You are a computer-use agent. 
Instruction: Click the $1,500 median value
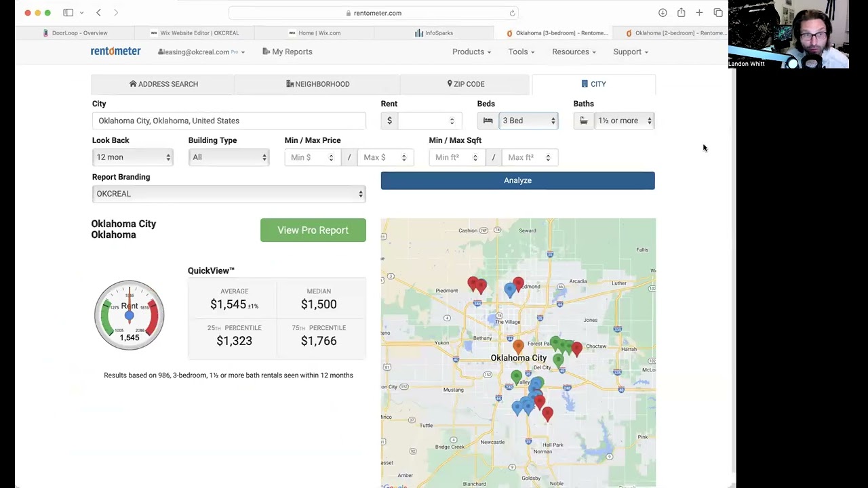[319, 304]
